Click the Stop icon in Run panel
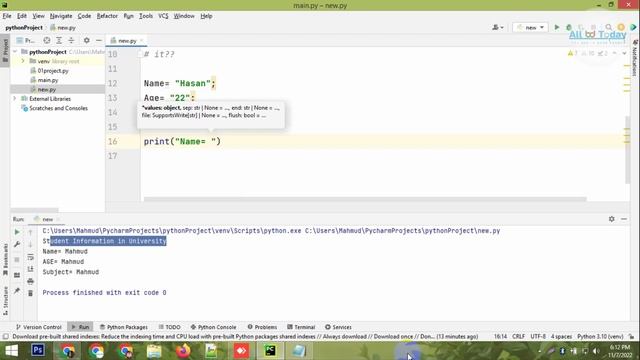 coord(17,260)
